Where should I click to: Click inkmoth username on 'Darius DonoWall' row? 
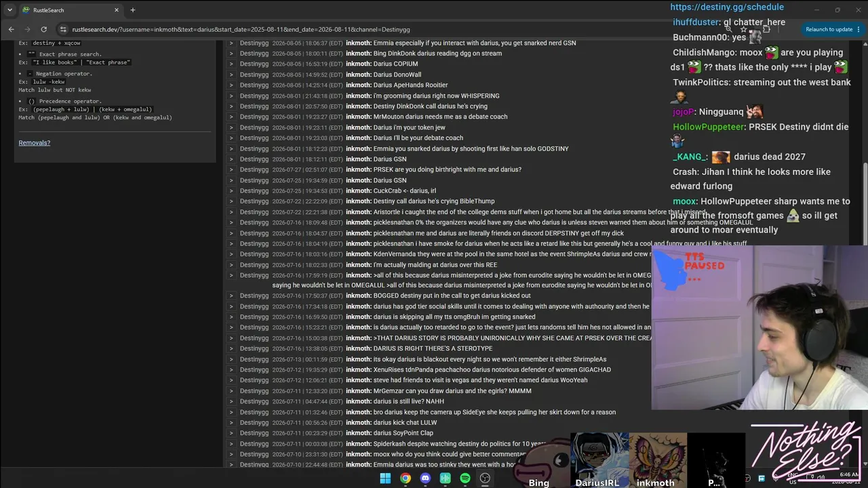click(359, 75)
